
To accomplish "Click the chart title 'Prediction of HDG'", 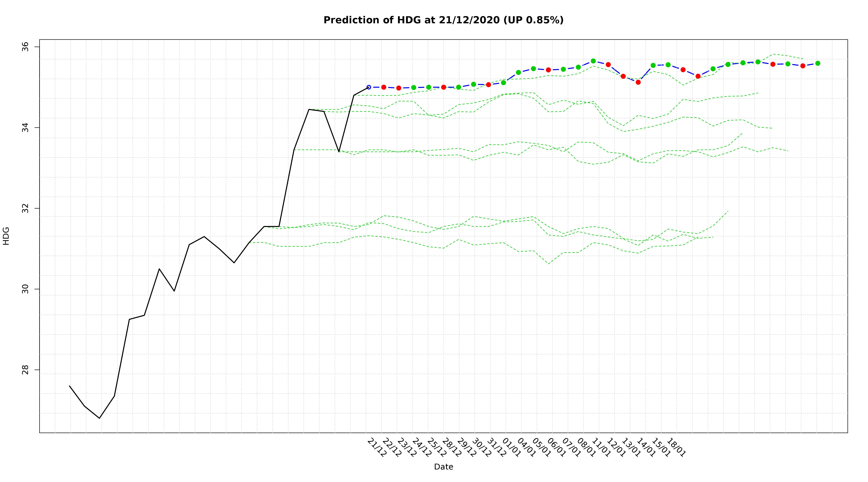I will [x=372, y=20].
